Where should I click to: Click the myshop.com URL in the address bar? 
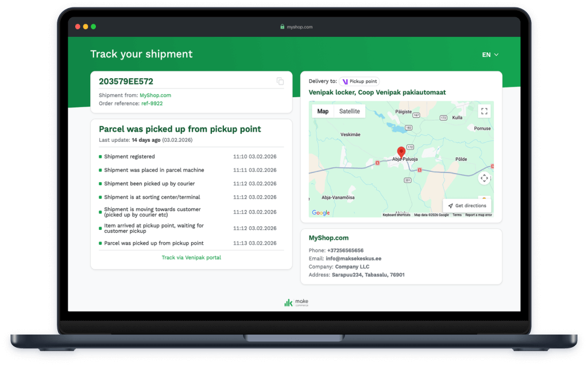pos(300,27)
